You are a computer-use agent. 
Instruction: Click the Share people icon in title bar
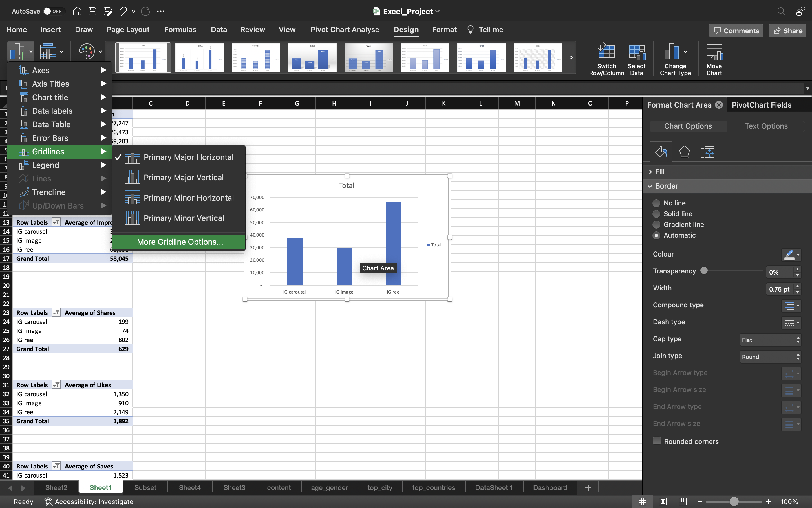(x=800, y=11)
